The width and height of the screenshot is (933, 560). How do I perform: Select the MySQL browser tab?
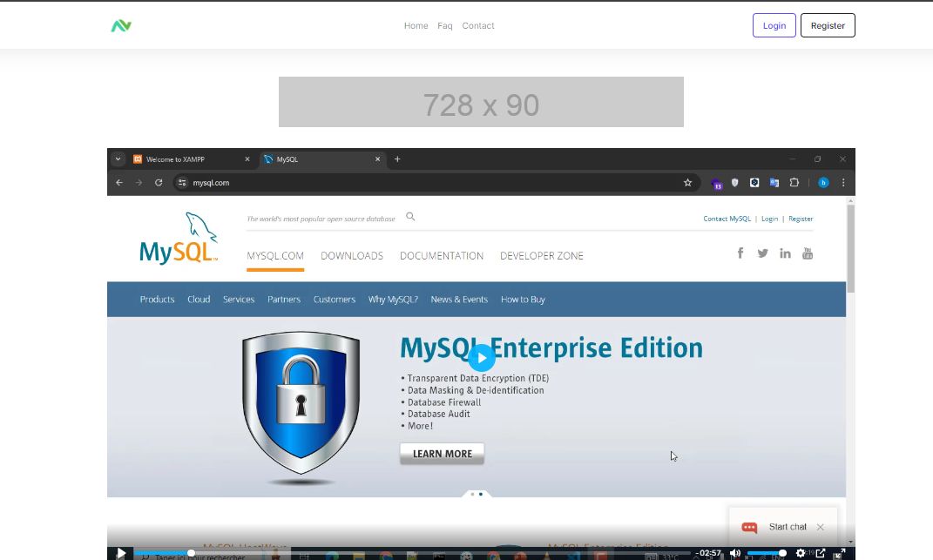click(322, 159)
